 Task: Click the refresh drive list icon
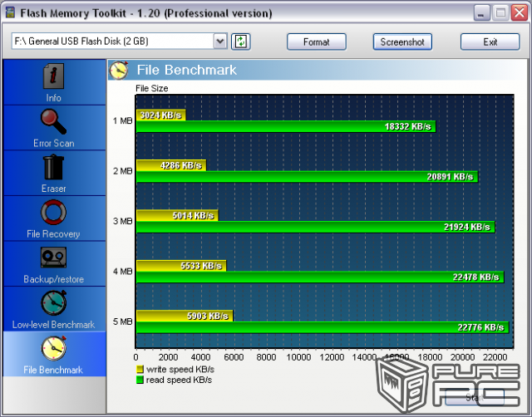(x=241, y=42)
